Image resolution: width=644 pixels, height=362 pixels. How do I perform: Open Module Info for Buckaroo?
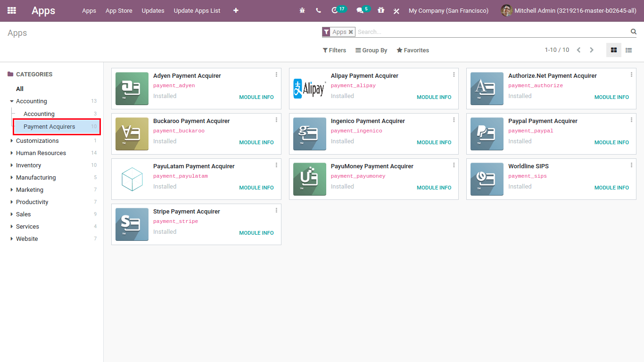256,142
